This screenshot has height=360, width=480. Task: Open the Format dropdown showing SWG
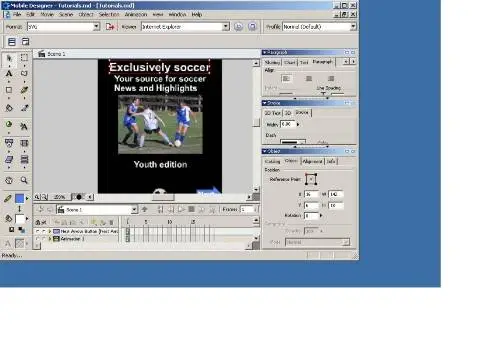click(63, 27)
